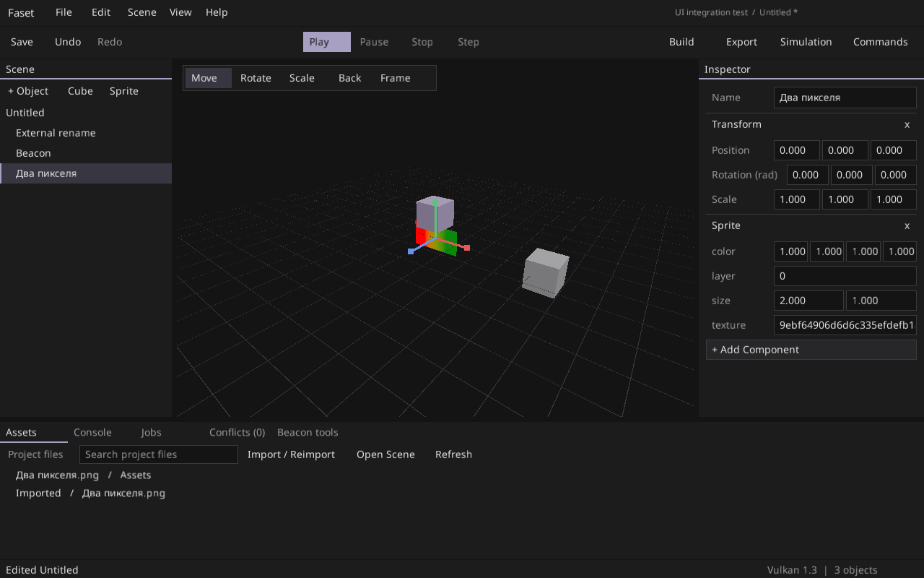Click the Stop playback button
The image size is (924, 578).
tap(422, 42)
